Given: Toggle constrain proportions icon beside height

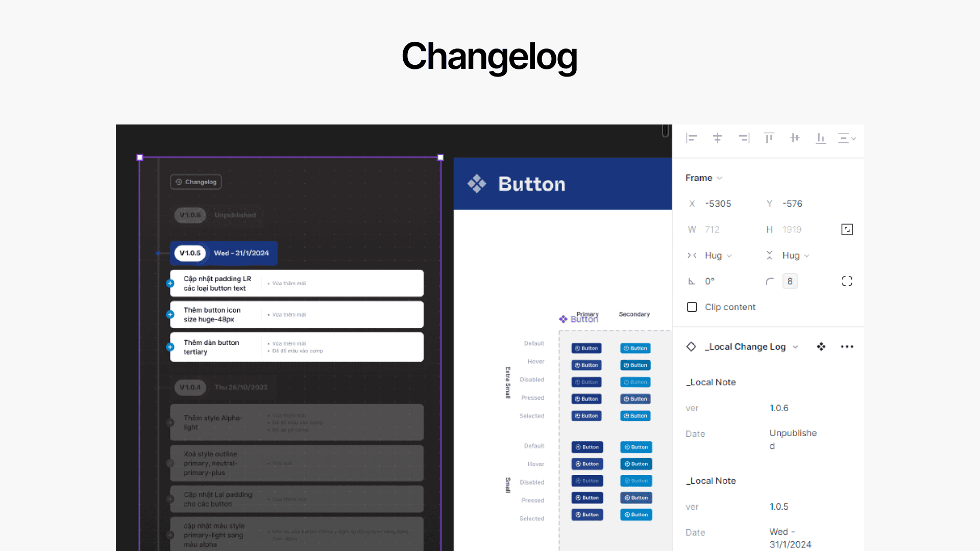Looking at the screenshot, I should tap(847, 230).
